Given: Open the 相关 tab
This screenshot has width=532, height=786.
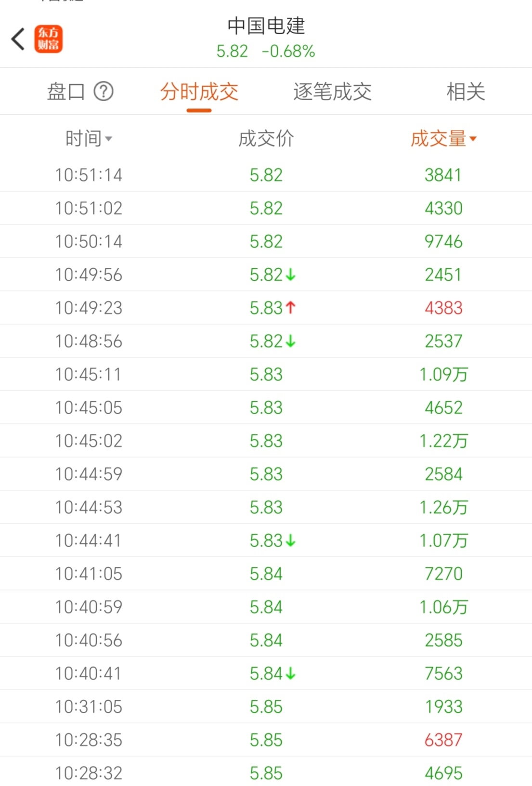Looking at the screenshot, I should tap(465, 92).
